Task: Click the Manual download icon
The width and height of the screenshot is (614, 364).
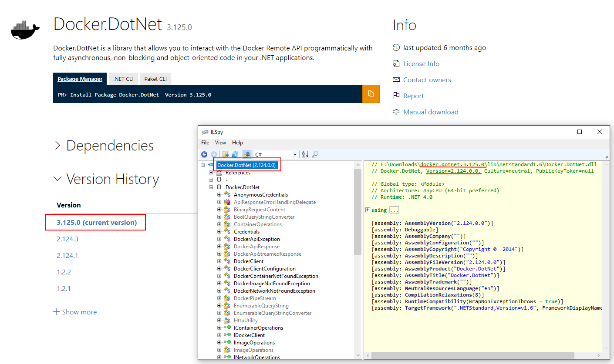Action: pos(396,112)
